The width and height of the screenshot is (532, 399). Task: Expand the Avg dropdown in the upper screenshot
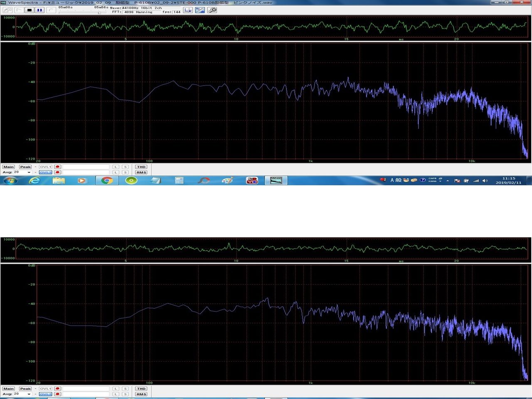29,172
